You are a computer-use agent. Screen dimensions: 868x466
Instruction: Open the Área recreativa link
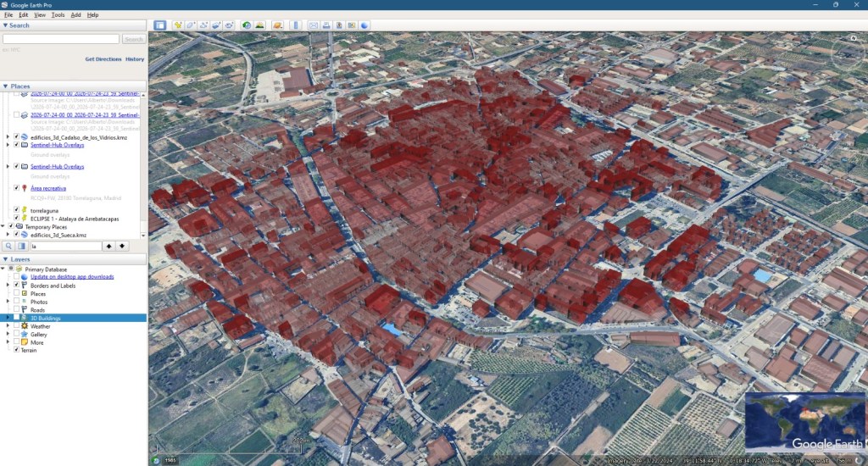(x=48, y=188)
